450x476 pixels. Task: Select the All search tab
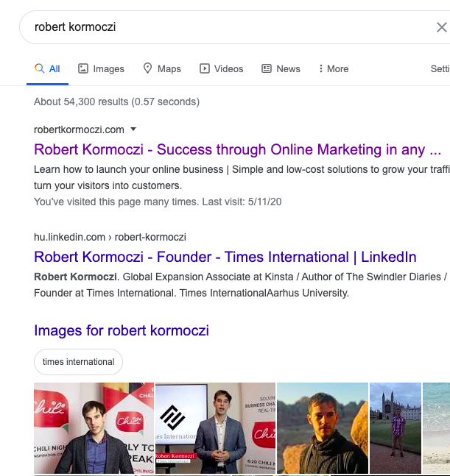(x=47, y=69)
